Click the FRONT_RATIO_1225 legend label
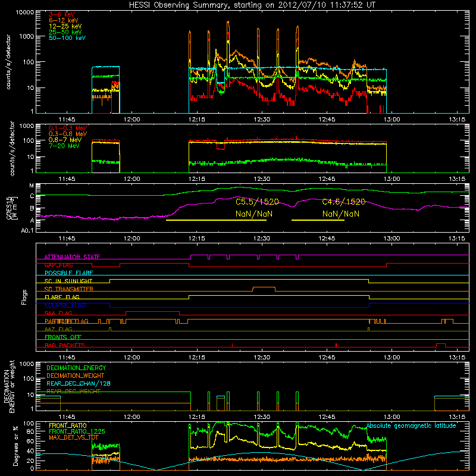 click(77, 431)
